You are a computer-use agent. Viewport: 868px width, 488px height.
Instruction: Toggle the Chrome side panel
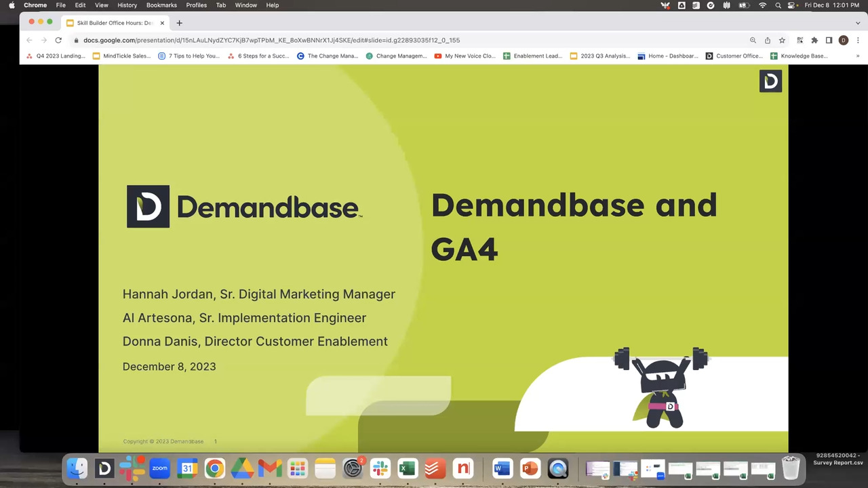pyautogui.click(x=829, y=40)
